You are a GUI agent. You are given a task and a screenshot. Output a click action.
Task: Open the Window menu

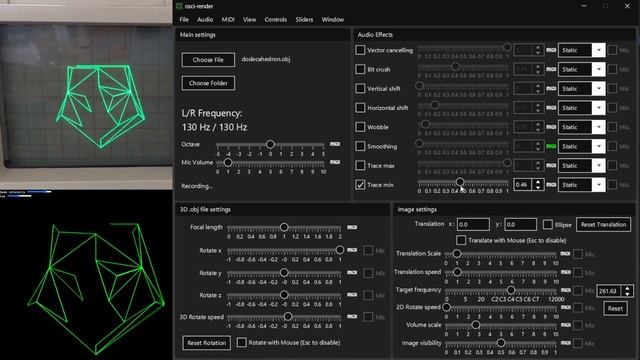point(333,20)
